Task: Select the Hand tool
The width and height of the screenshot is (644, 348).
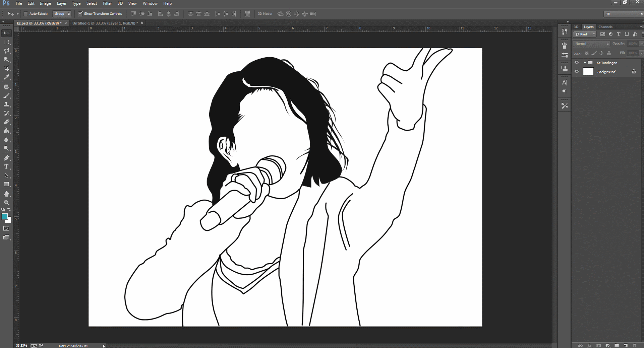Action: pyautogui.click(x=6, y=194)
